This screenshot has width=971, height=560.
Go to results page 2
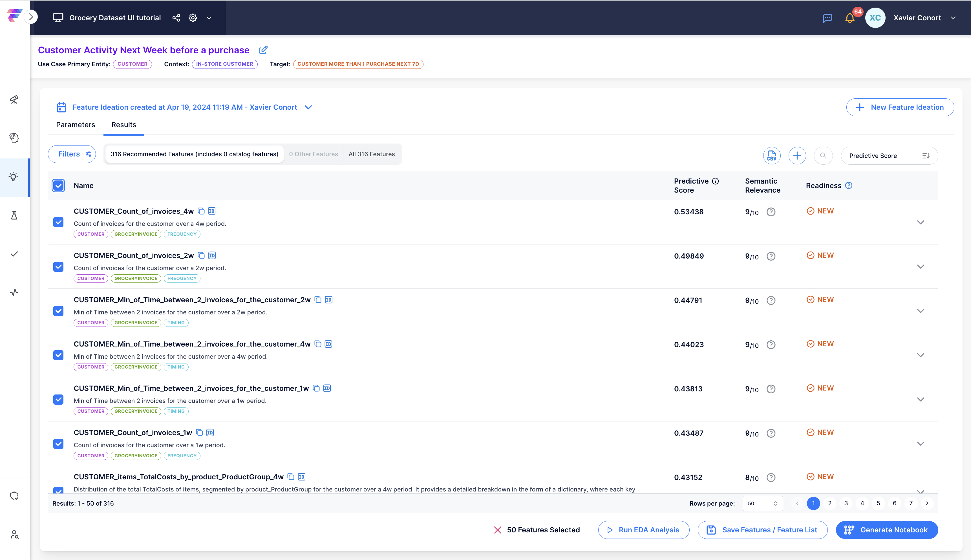(x=829, y=503)
